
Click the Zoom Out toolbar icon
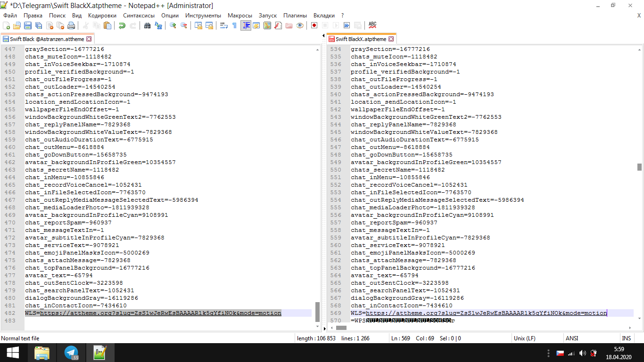(184, 25)
